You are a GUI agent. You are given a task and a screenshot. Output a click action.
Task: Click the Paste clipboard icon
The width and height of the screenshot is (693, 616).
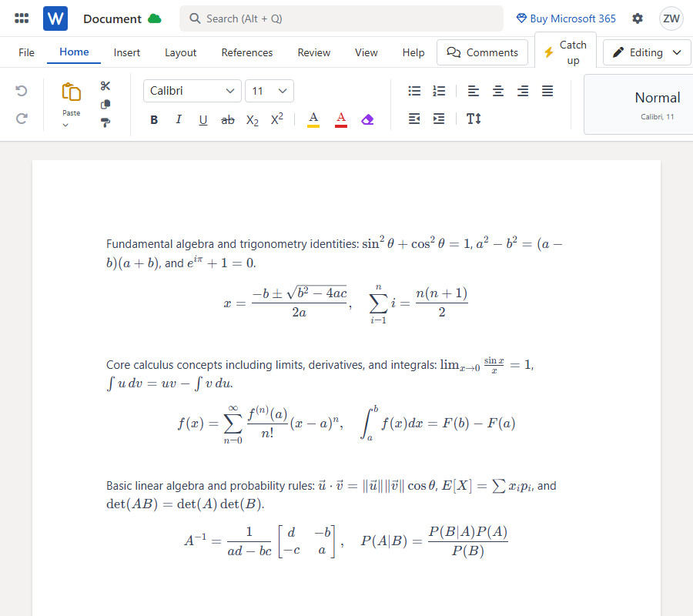pyautogui.click(x=71, y=92)
